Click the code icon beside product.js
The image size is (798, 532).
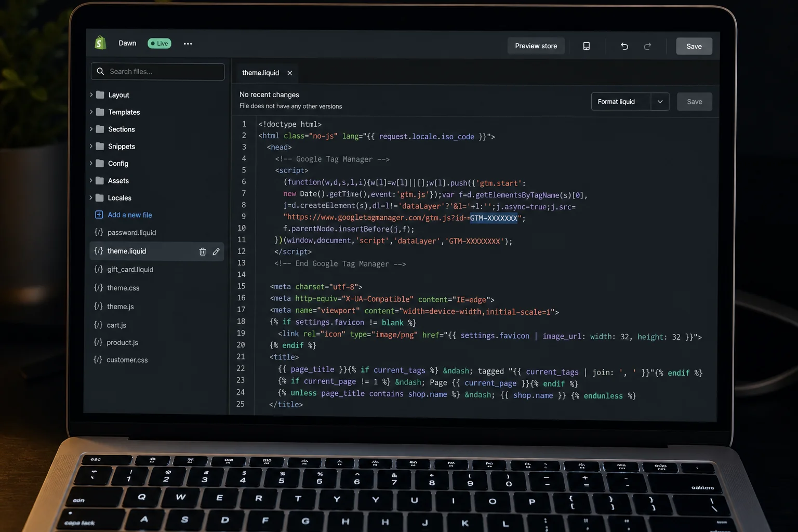(x=98, y=342)
